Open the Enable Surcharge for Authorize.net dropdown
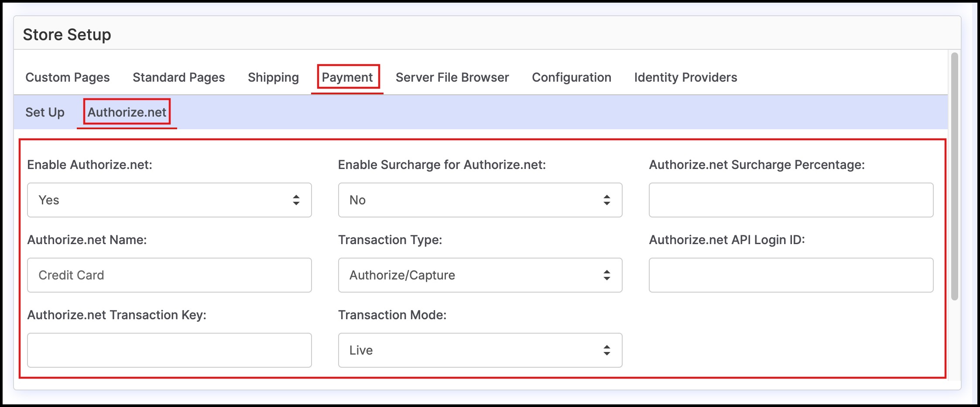The width and height of the screenshot is (980, 407). (x=480, y=200)
